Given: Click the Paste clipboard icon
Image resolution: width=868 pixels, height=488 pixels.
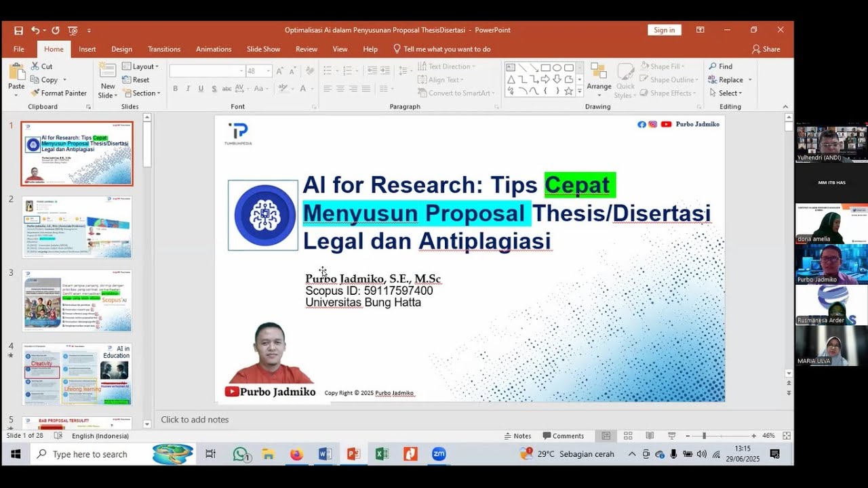Looking at the screenshot, I should coord(16,73).
